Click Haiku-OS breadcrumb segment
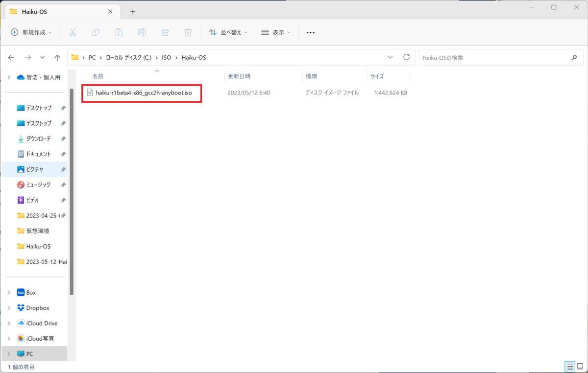The height and width of the screenshot is (373, 588). click(x=194, y=57)
